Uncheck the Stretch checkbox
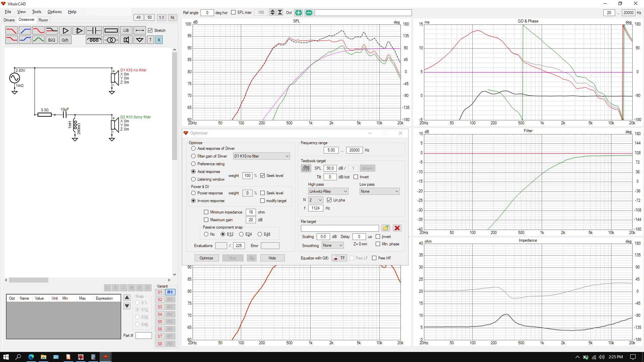644x362 pixels. pyautogui.click(x=150, y=31)
